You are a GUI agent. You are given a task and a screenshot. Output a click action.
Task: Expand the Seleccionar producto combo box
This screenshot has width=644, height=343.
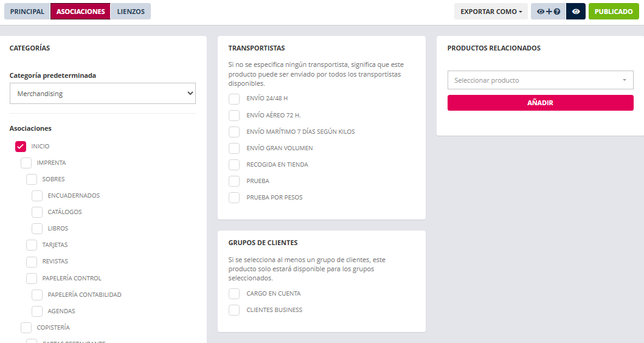click(541, 80)
